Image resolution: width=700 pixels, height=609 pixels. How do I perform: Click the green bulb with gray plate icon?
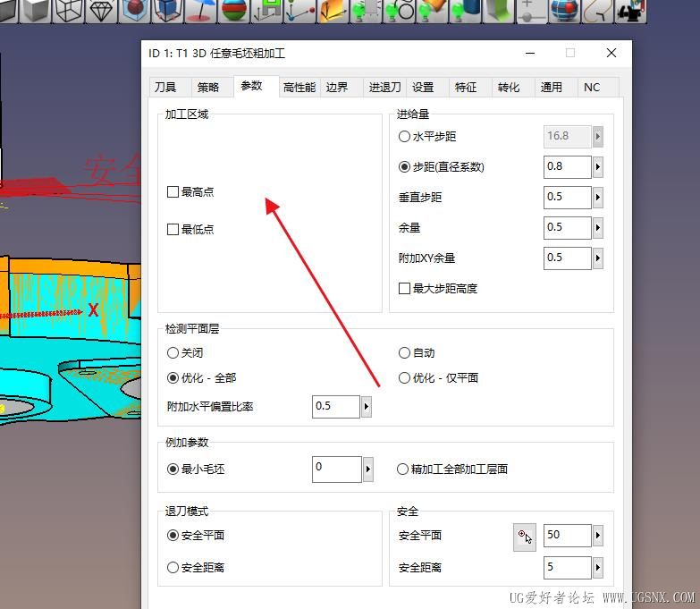tap(366, 10)
